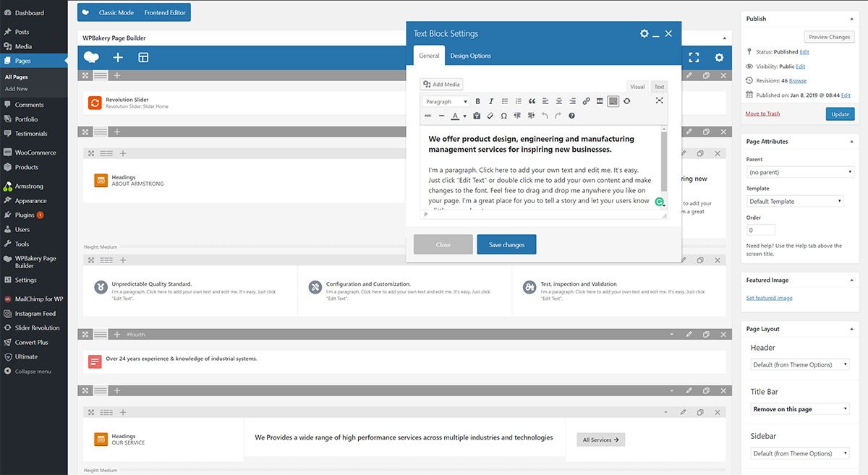Switch the editor to distraction-free fullscreen
Viewport: 868px width, 475px height.
click(659, 101)
